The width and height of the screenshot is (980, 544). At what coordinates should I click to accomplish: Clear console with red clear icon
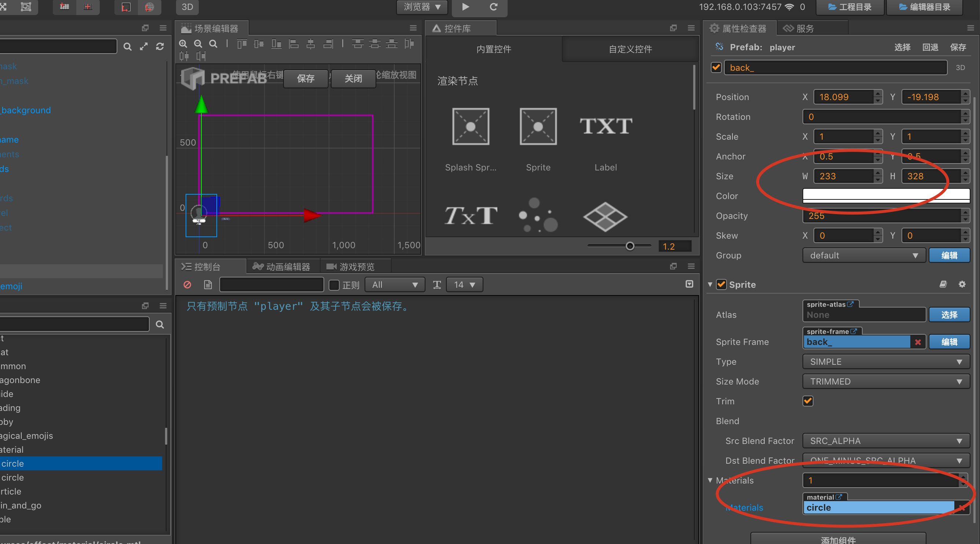point(187,285)
